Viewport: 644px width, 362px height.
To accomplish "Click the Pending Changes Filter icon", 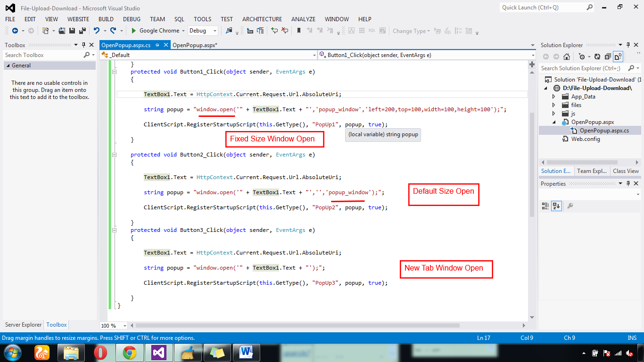I will 582,57.
